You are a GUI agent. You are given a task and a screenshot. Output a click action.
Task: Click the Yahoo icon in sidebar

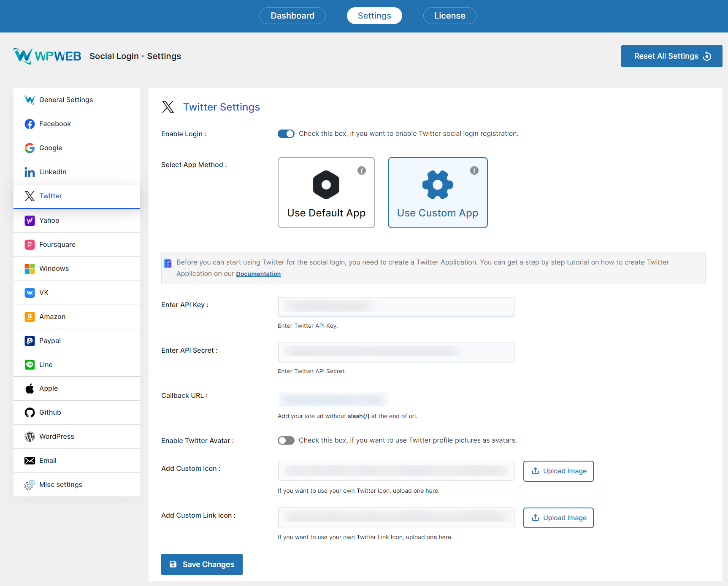click(x=30, y=221)
